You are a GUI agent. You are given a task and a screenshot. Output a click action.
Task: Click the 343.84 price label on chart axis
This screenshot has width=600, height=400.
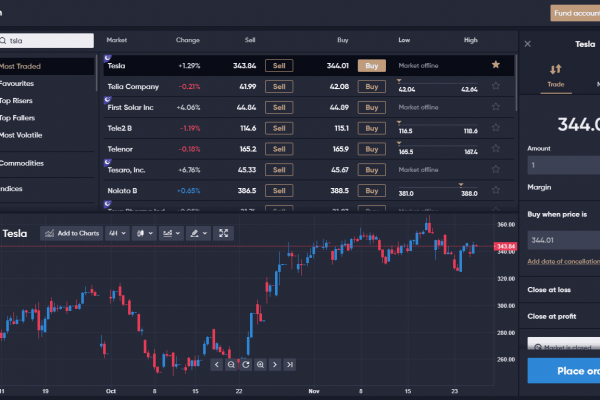[x=505, y=246]
